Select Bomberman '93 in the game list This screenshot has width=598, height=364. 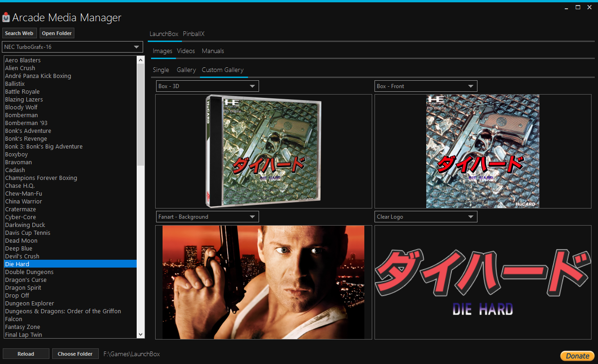pyautogui.click(x=70, y=123)
